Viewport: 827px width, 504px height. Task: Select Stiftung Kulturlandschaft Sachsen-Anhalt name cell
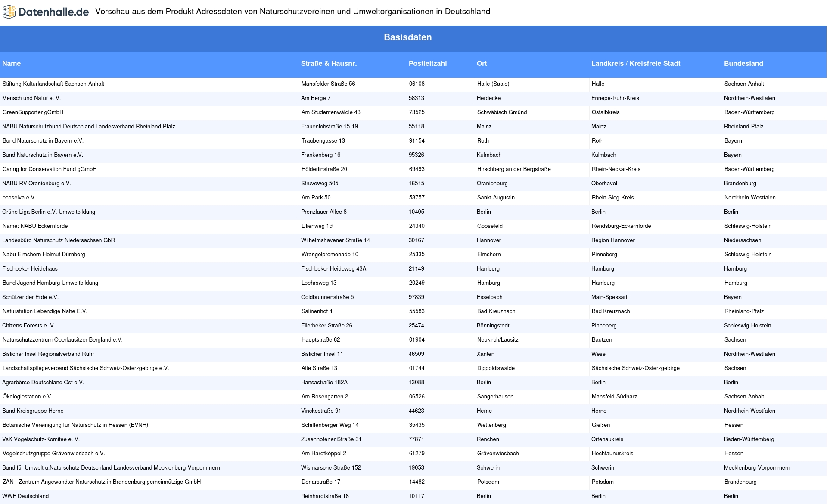[x=53, y=84]
